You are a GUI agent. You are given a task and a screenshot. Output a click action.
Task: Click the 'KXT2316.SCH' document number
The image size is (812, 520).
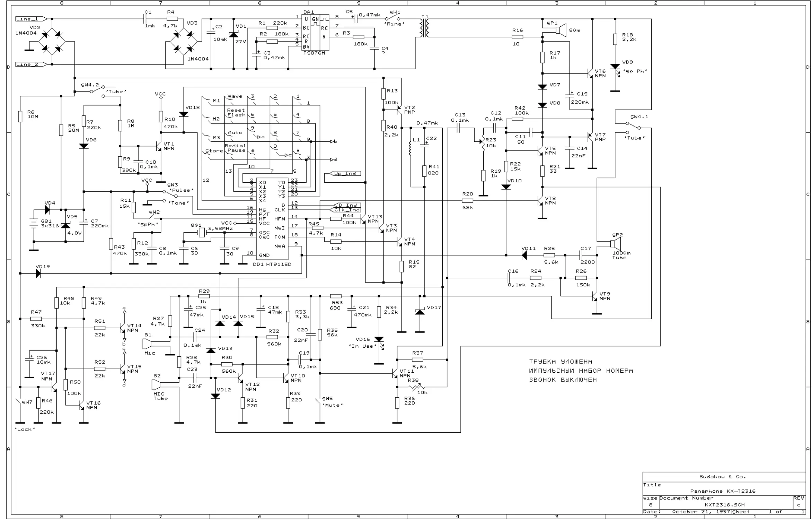click(x=725, y=505)
